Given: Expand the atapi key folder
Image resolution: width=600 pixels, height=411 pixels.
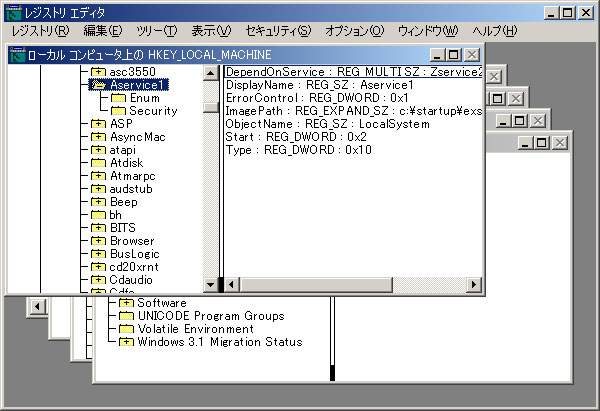Looking at the screenshot, I should [x=98, y=150].
